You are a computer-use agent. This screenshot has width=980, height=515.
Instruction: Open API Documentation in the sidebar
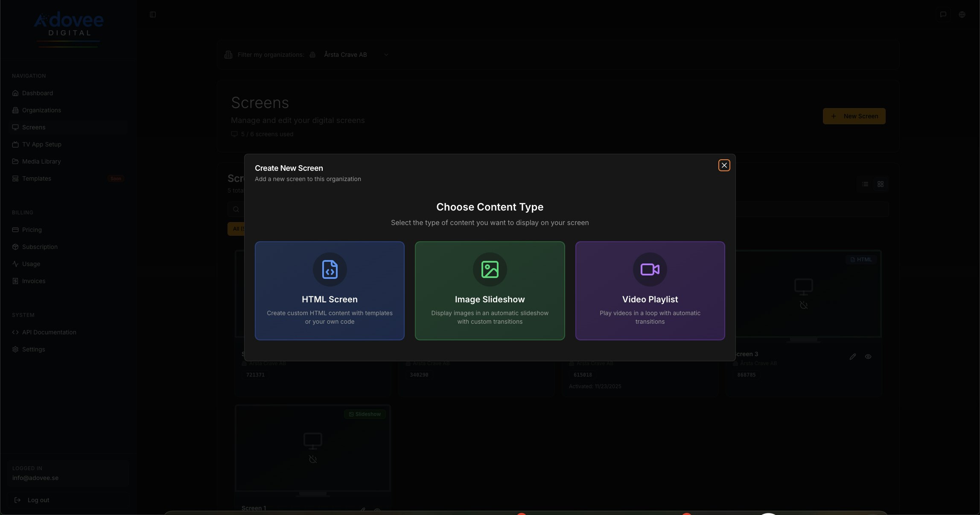(x=49, y=332)
